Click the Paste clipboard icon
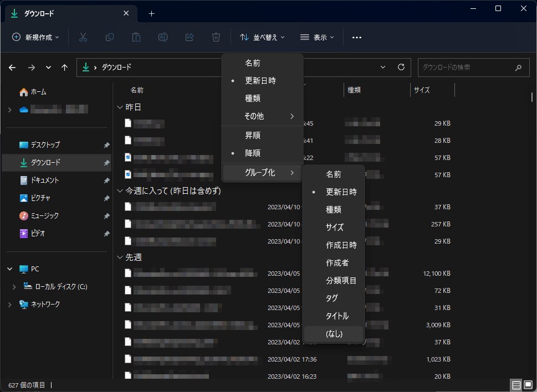This screenshot has height=392, width=537. pyautogui.click(x=136, y=37)
